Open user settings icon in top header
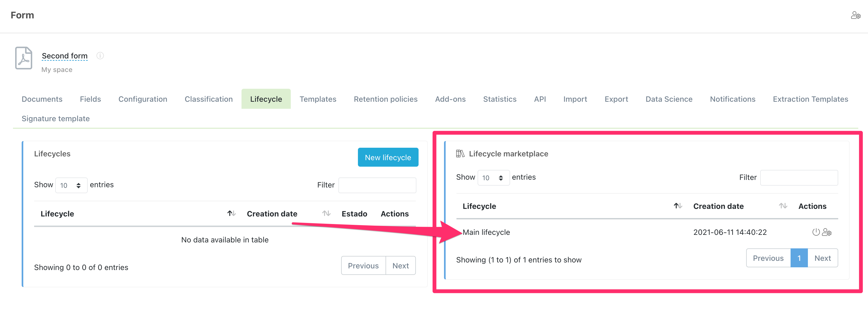Screen dimensions: 868x329 click(x=856, y=15)
